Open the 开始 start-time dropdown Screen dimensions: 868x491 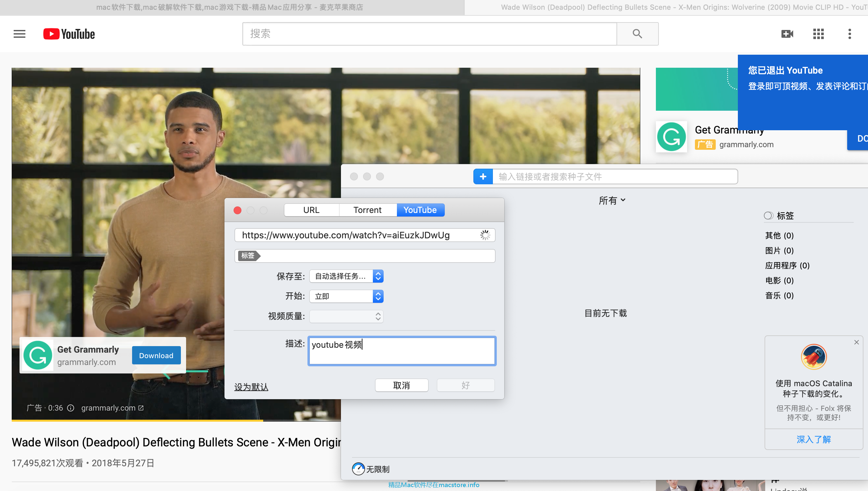pos(346,296)
